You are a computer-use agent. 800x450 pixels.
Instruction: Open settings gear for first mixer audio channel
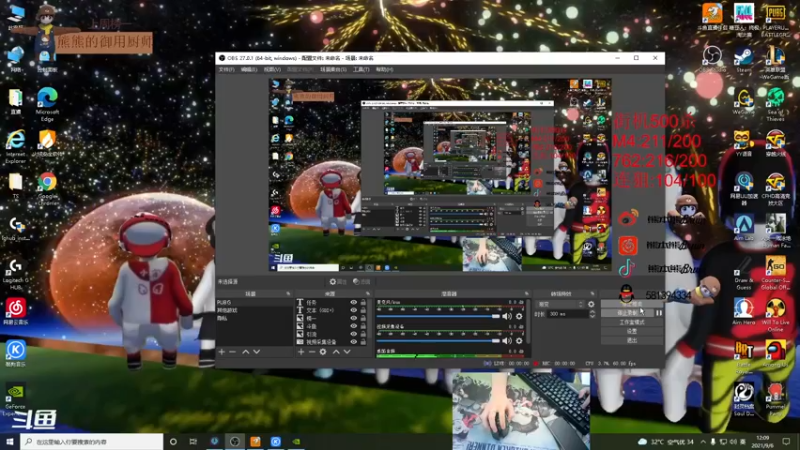click(x=519, y=316)
